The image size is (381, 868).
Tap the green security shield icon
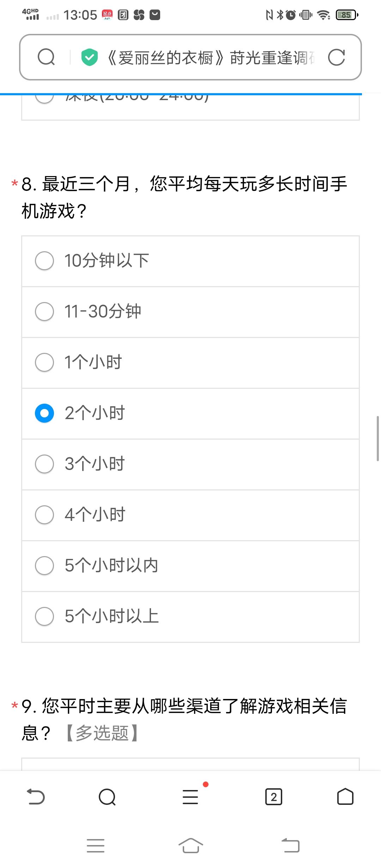[x=90, y=57]
